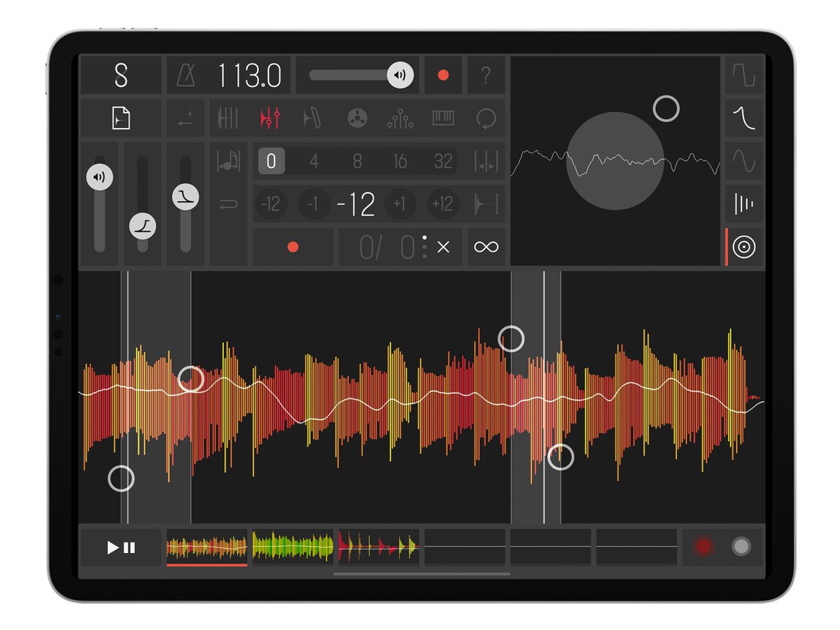Open help with the question mark
This screenshot has height=630, width=840.
(486, 75)
